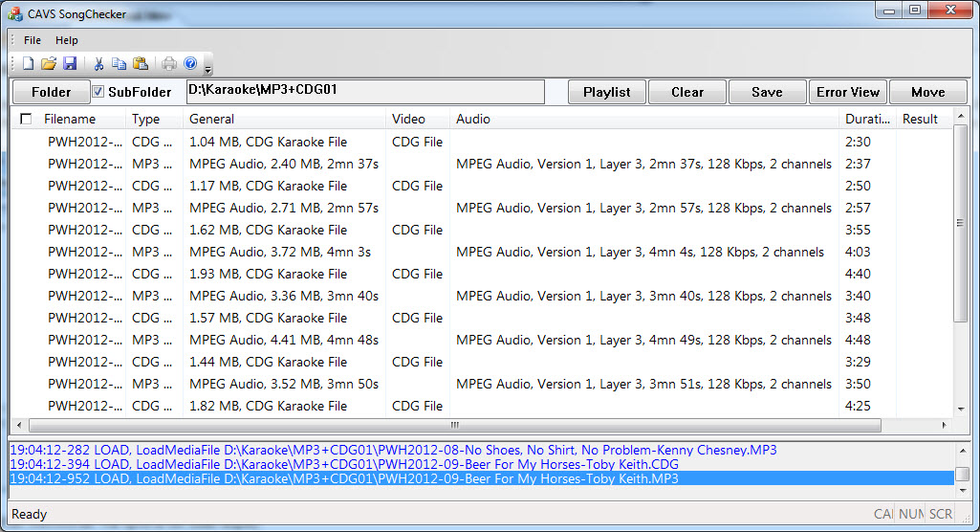Viewport: 980px width, 532px height.
Task: Click the Playlist button
Action: tap(606, 92)
